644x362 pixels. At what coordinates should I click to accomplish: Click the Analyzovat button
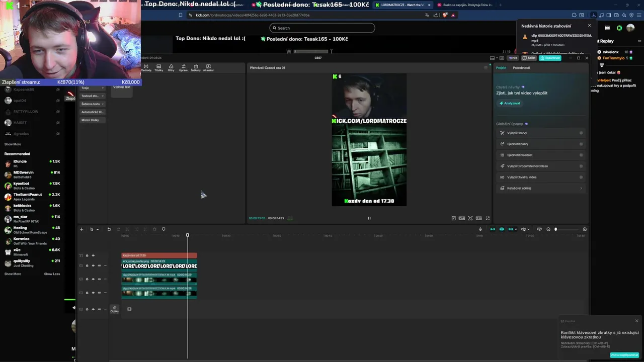(x=510, y=103)
